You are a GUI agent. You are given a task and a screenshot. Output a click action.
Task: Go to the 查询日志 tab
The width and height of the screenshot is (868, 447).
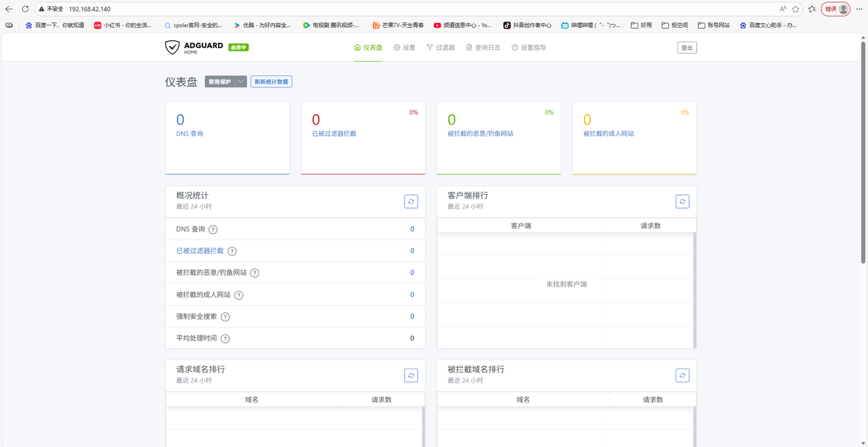click(483, 48)
